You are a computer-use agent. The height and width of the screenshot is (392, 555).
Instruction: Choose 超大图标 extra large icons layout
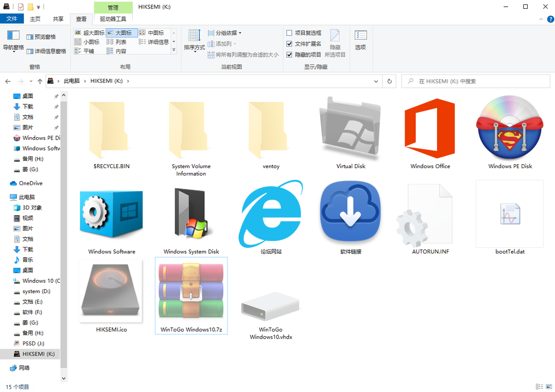point(90,33)
